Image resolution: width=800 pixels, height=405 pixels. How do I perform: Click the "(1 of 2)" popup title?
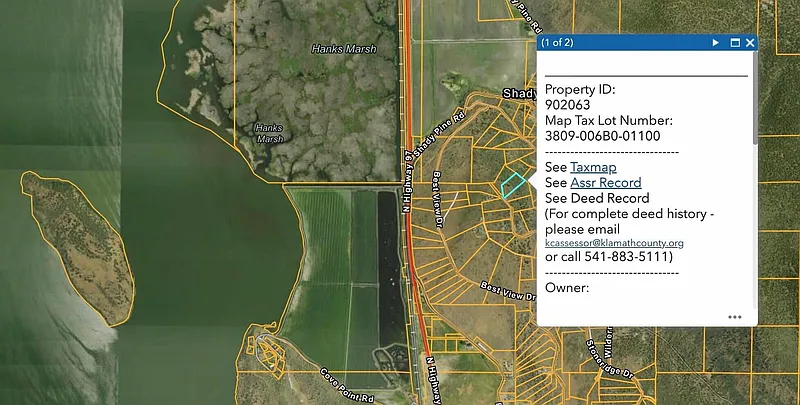(x=557, y=43)
